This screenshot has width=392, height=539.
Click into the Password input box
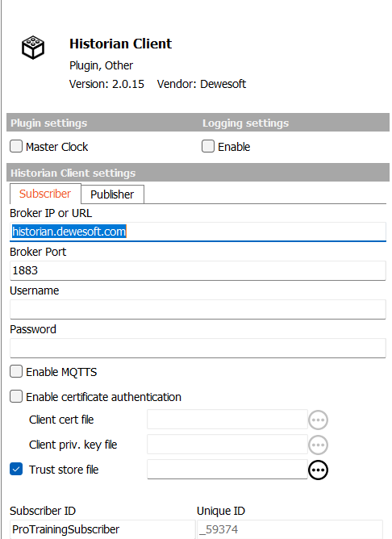pos(198,349)
